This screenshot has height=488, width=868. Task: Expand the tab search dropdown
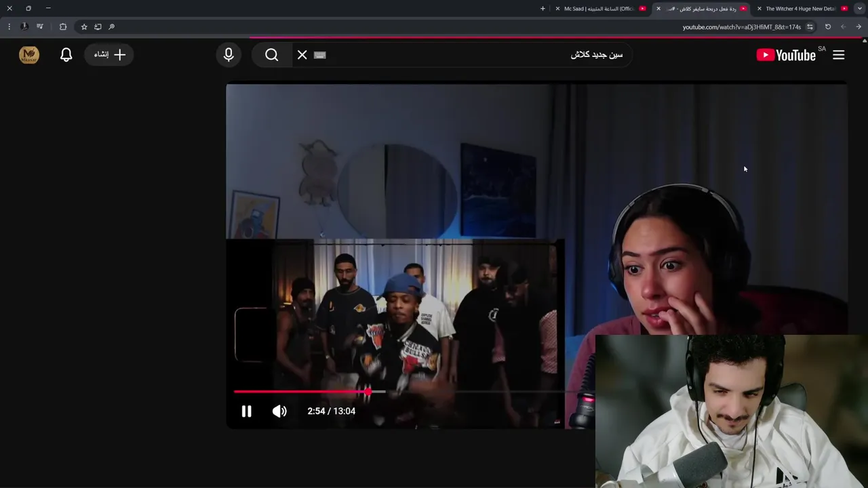pyautogui.click(x=859, y=9)
